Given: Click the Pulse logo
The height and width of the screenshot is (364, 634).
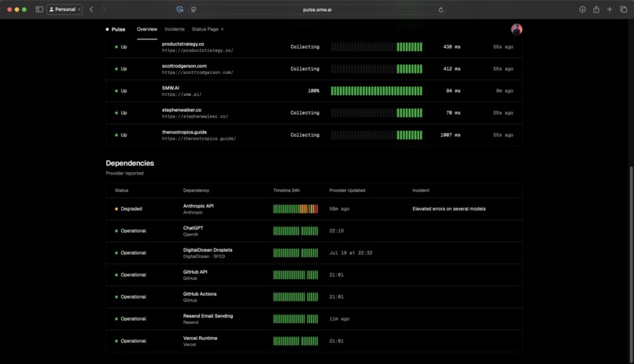Looking at the screenshot, I should [116, 29].
